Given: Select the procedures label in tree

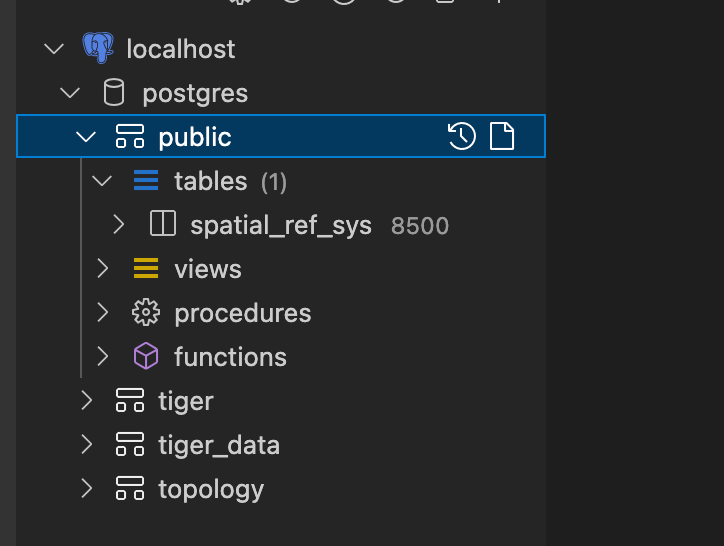Looking at the screenshot, I should 242,313.
